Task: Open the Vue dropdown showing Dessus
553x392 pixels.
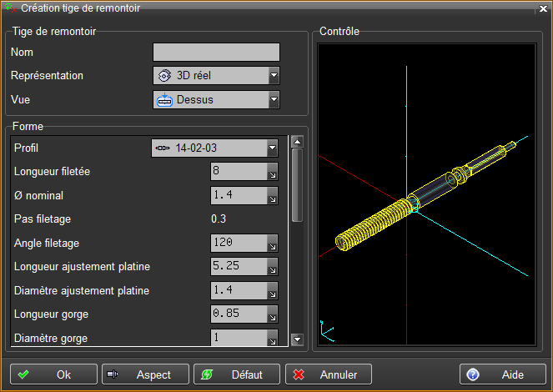Action: (216, 100)
